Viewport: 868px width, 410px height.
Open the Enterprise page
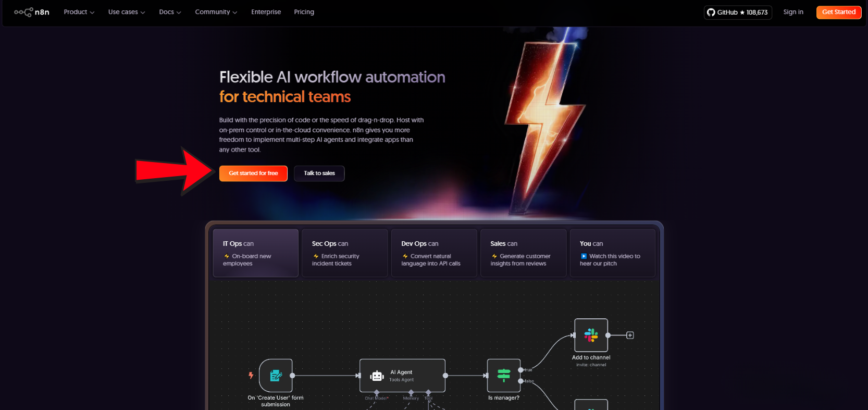point(266,12)
